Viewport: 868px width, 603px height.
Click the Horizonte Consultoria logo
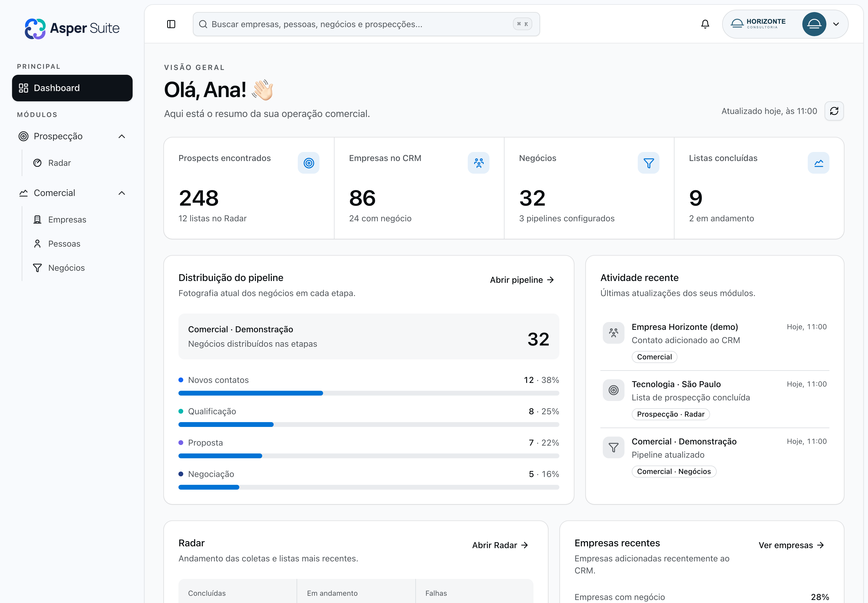click(x=758, y=24)
